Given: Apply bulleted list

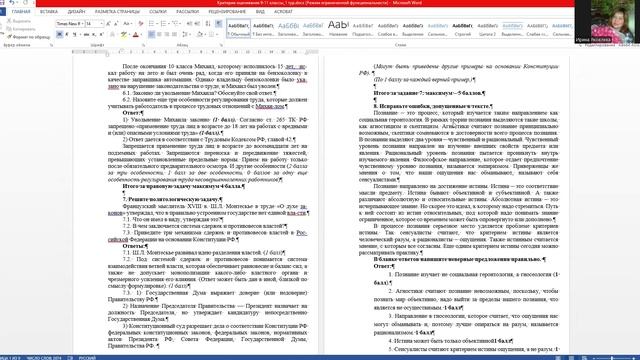Looking at the screenshot, I should 151,23.
